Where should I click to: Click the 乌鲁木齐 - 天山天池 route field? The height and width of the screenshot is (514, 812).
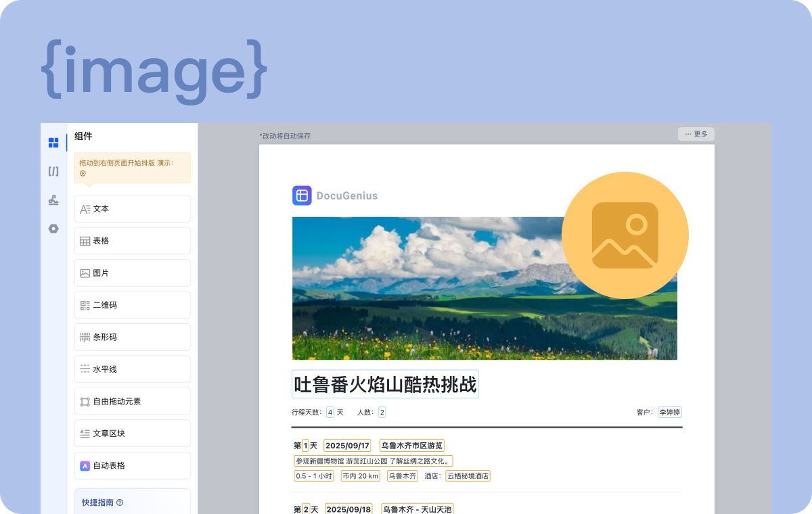(x=417, y=509)
